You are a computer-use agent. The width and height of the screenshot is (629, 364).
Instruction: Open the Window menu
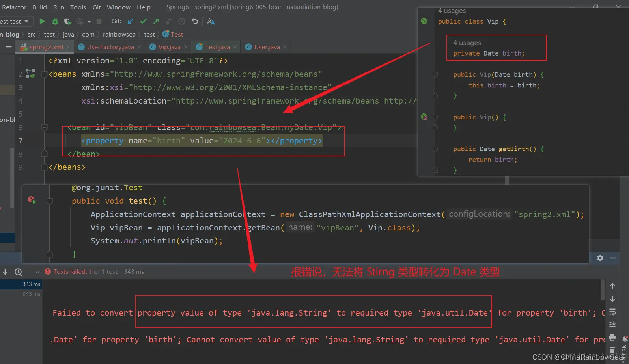coord(118,7)
